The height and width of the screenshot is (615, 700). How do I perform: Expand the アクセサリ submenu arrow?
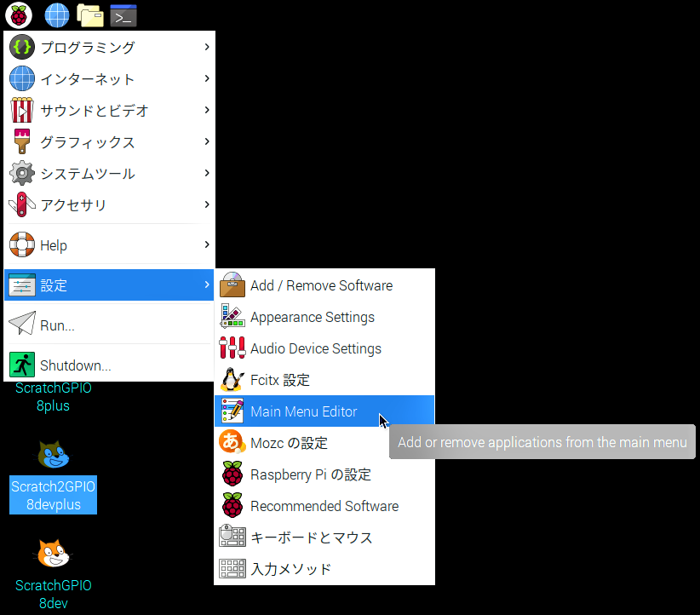click(207, 204)
